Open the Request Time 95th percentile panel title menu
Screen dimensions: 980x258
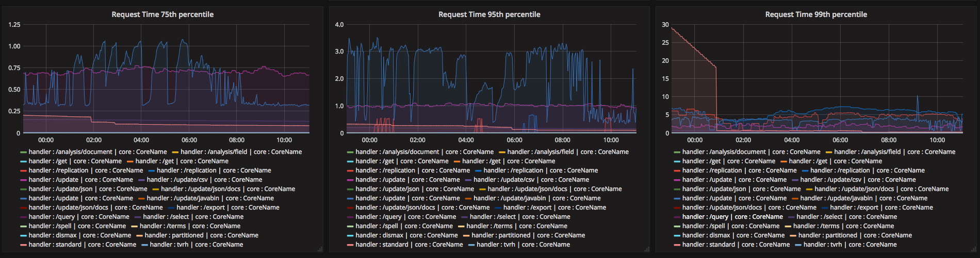coord(489,14)
